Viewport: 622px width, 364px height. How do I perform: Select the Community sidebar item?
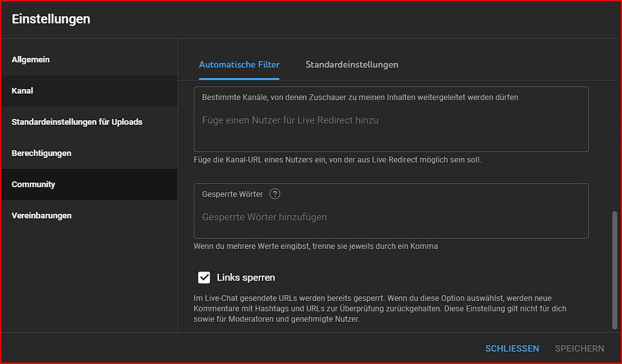[x=33, y=185]
